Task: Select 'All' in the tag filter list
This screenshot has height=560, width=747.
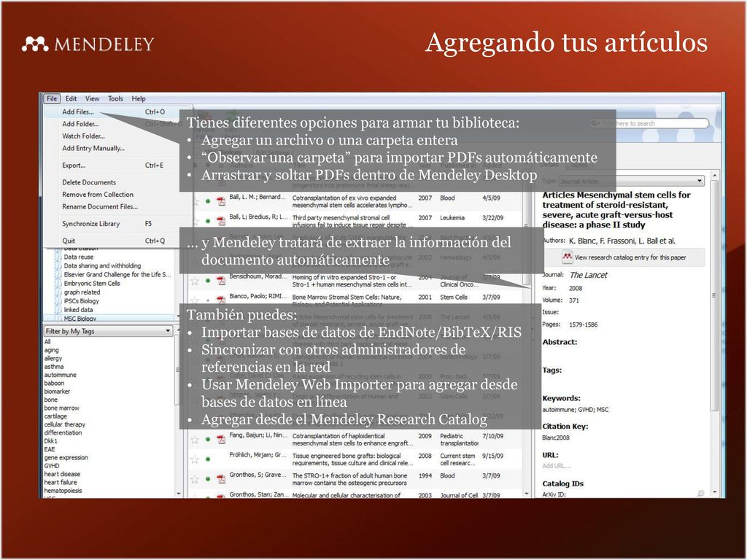Action: coord(47,342)
